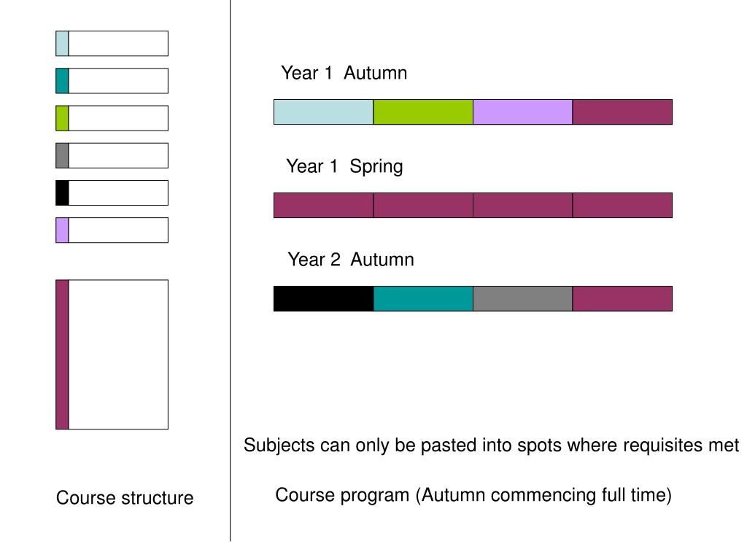
Task: Click the green course structure swatch
Action: 63,118
